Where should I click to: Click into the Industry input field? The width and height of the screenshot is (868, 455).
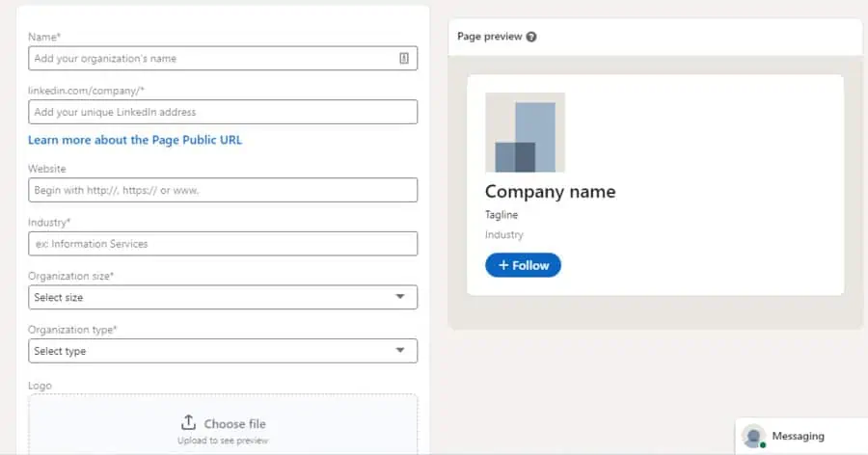[x=222, y=244]
